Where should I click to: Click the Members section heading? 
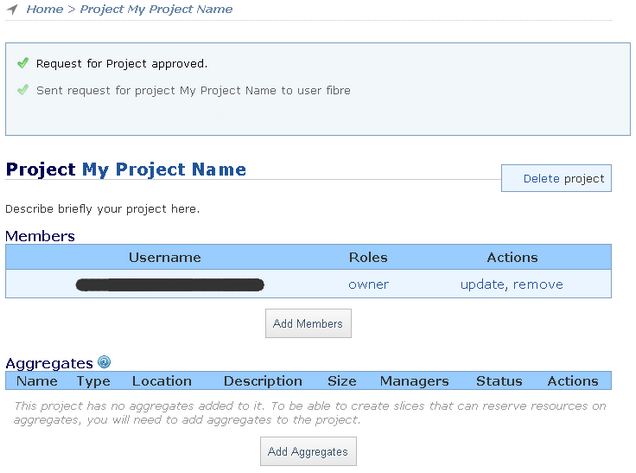pyautogui.click(x=40, y=236)
